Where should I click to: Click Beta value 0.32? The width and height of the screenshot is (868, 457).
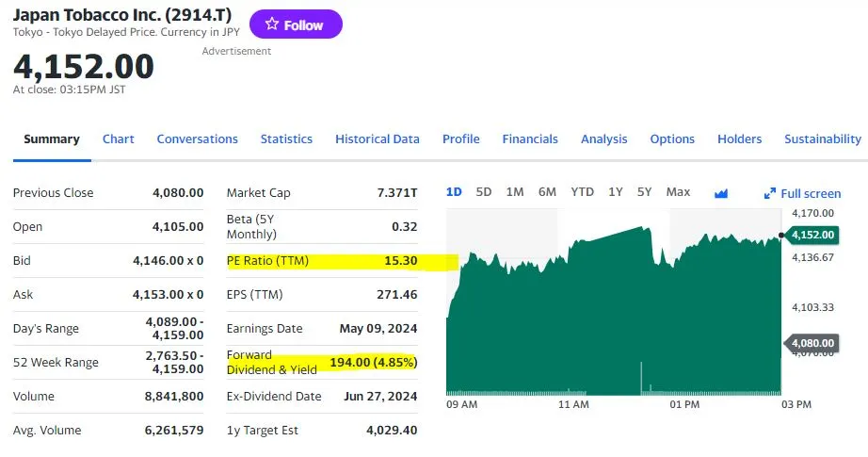(405, 226)
